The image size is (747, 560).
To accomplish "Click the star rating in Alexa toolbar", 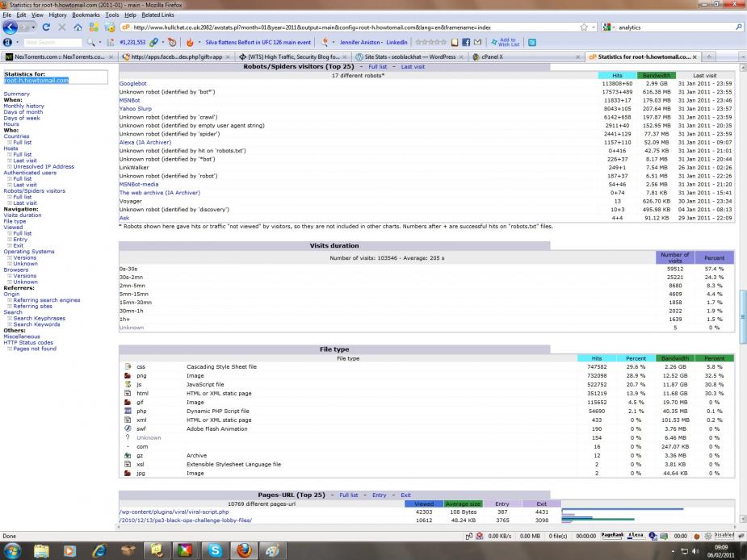I will pyautogui.click(x=430, y=43).
